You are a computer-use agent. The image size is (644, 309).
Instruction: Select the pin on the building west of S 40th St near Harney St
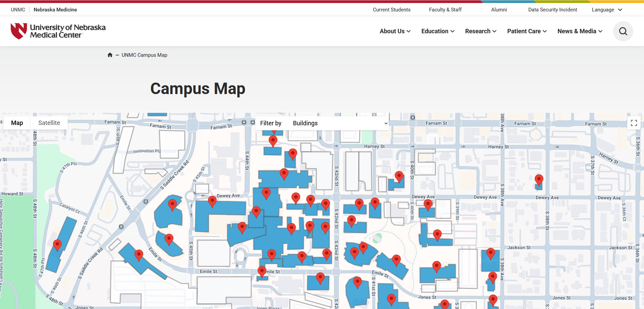pos(399,177)
